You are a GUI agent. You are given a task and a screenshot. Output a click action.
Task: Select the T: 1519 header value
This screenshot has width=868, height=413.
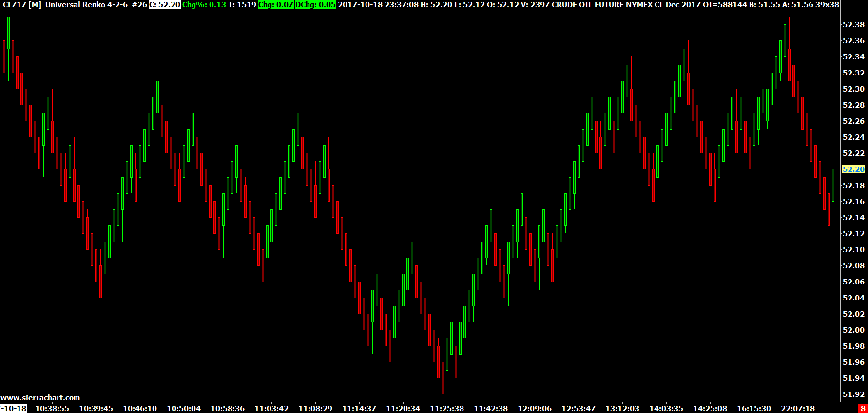point(242,4)
